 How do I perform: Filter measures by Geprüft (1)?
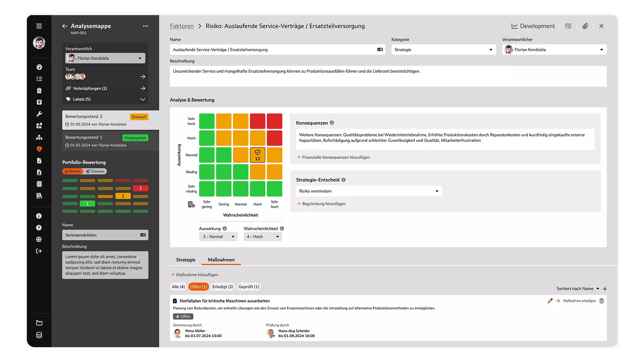tap(249, 287)
